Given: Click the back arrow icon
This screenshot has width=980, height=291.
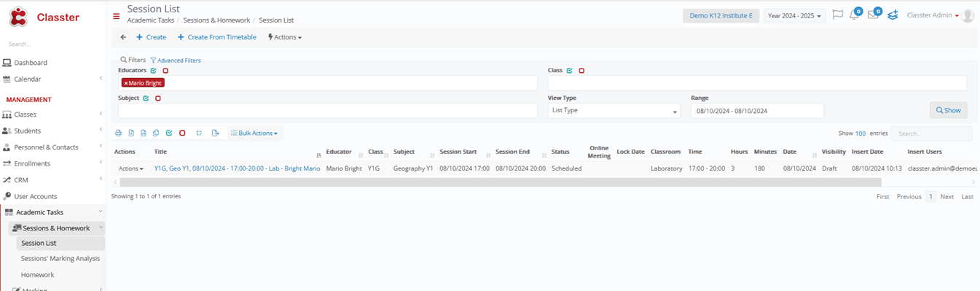Looking at the screenshot, I should 123,37.
